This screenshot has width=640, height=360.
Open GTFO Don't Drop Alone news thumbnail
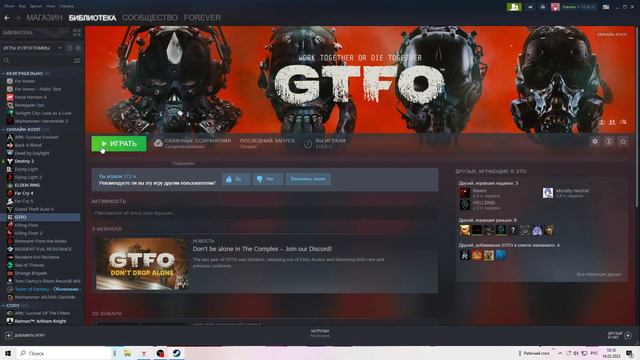coord(142,264)
